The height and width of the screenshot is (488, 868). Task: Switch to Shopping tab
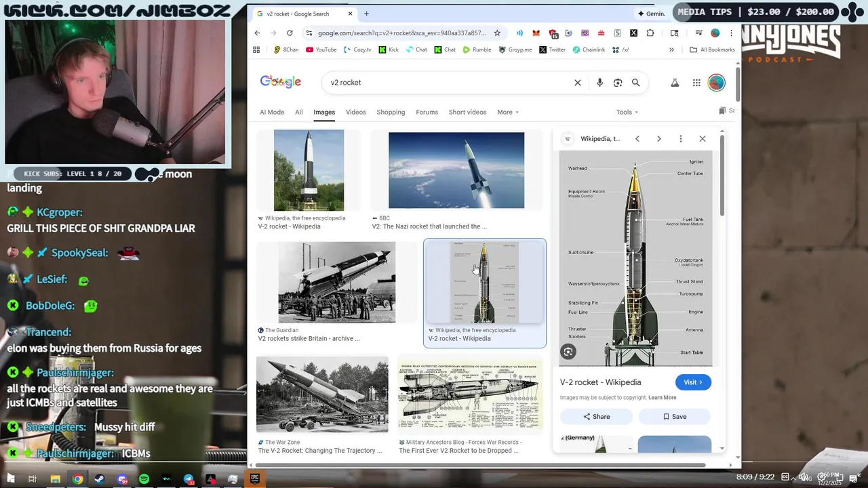tap(391, 112)
